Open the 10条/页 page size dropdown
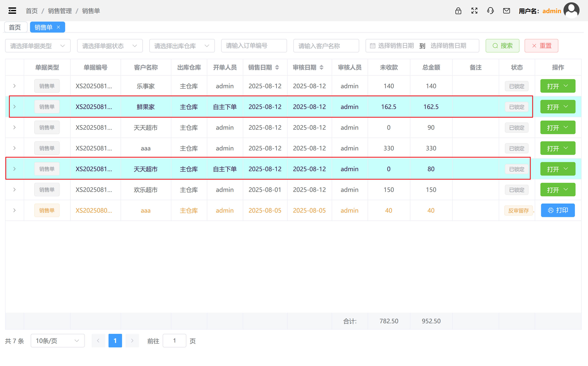This screenshot has height=366, width=588. coord(58,341)
